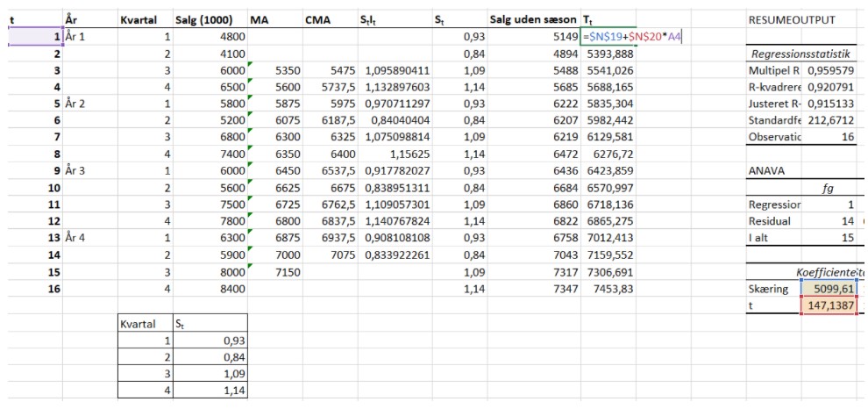868x409 pixels.
Task: Select CMA value 5475
Action: (330, 70)
